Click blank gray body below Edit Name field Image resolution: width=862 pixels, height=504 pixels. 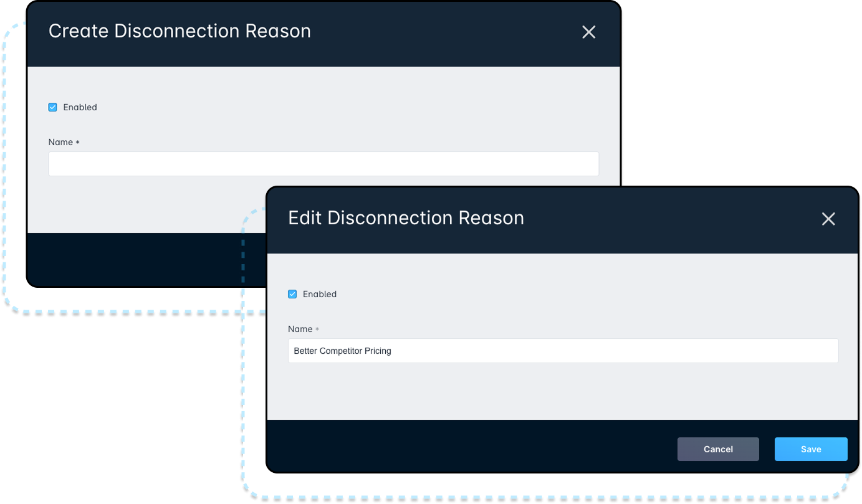click(x=561, y=392)
